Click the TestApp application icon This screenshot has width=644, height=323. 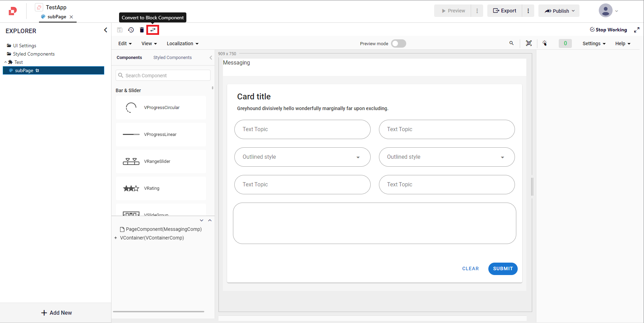pos(39,7)
